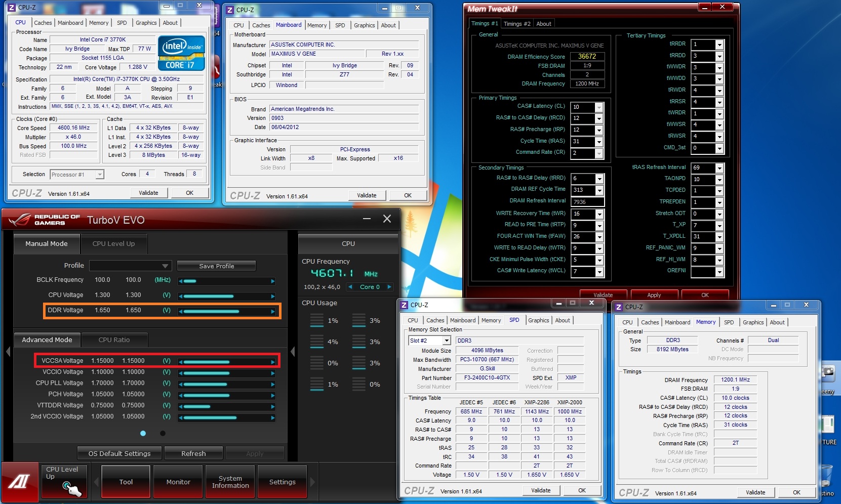Open About tab in Mem TweakIt
841x504 pixels.
tap(544, 24)
